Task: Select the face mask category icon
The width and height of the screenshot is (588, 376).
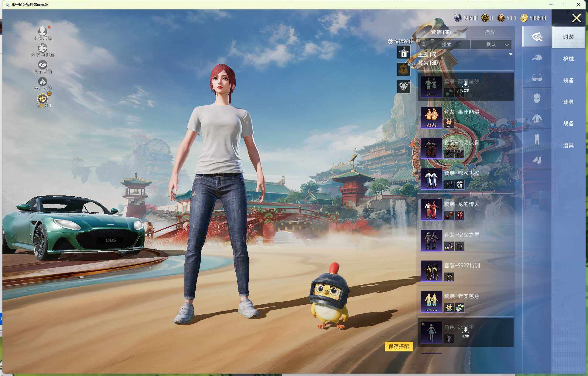Action: tap(537, 98)
